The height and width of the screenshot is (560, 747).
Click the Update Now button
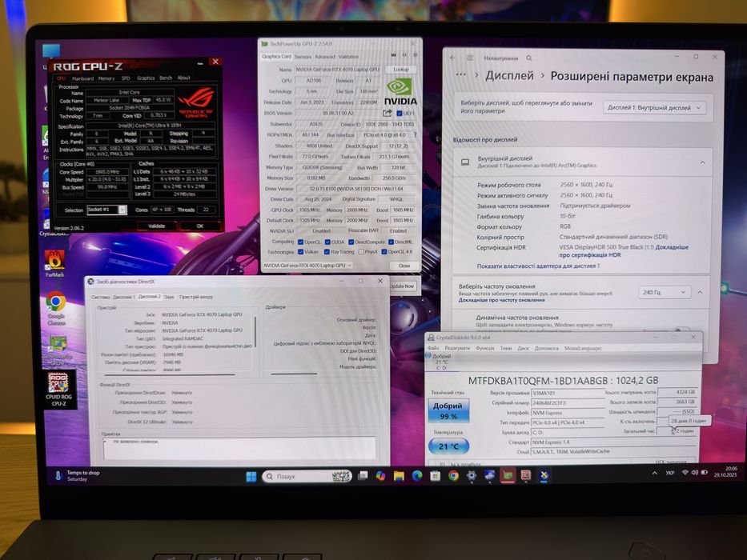[403, 286]
